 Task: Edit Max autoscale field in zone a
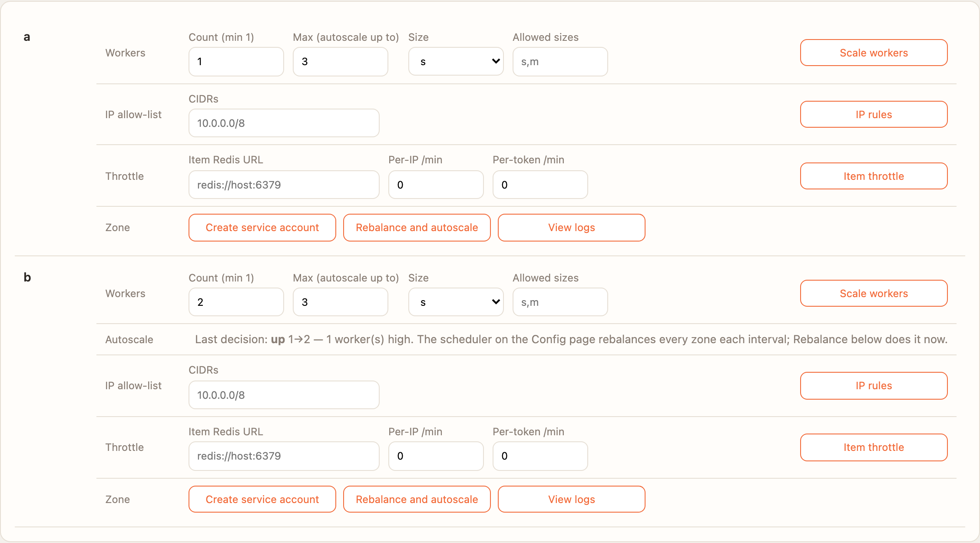click(x=341, y=61)
